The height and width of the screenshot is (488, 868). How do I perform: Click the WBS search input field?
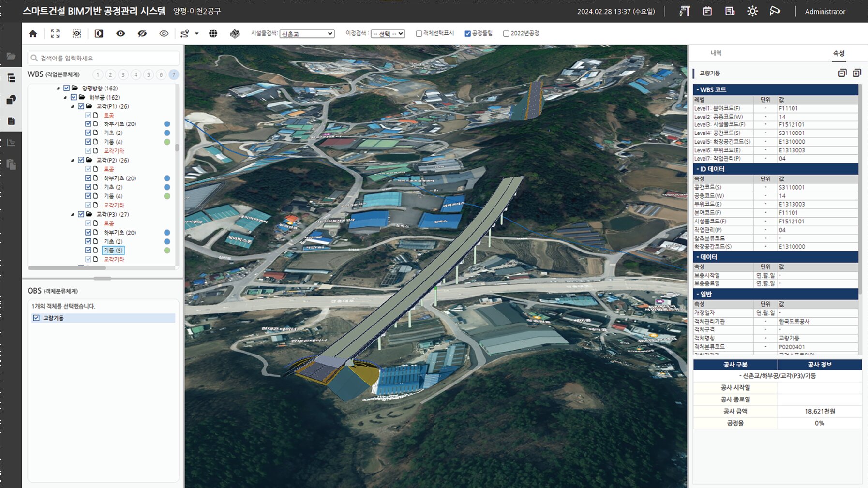(104, 58)
